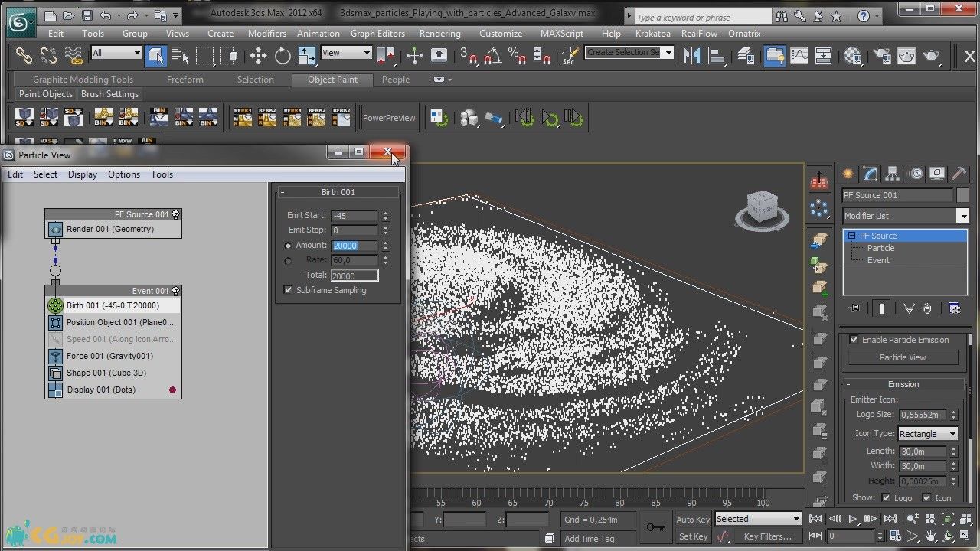Open reference coordinate View dropdown
The image size is (980, 551).
click(x=347, y=53)
